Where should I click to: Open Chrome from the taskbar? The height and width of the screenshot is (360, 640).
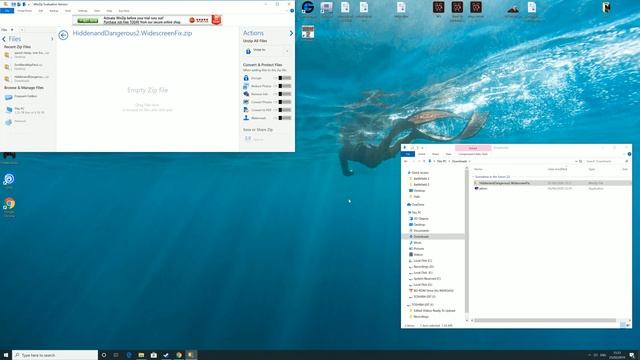pos(178,355)
